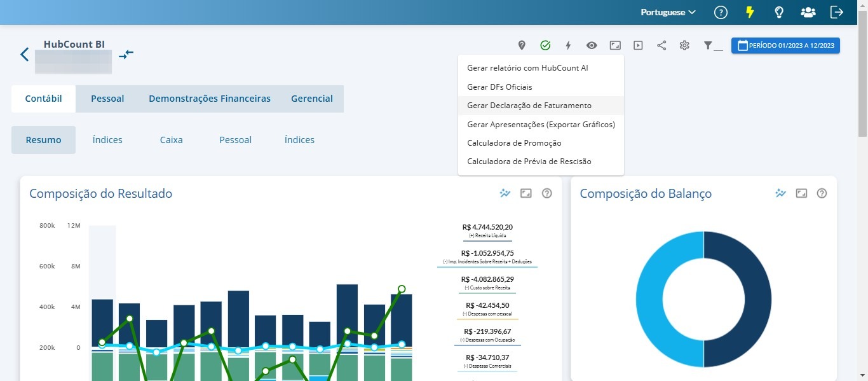Click the lightbulb icon in header

[x=778, y=12]
